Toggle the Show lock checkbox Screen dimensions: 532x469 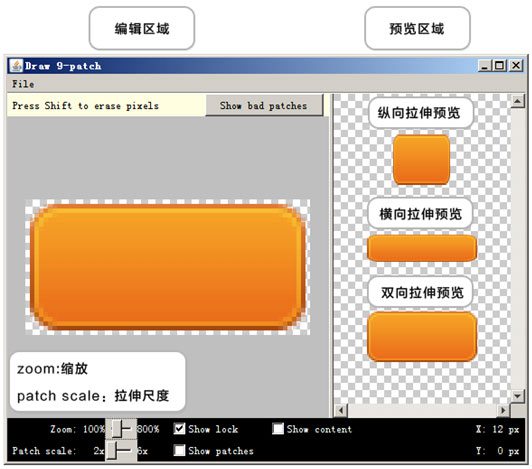179,429
